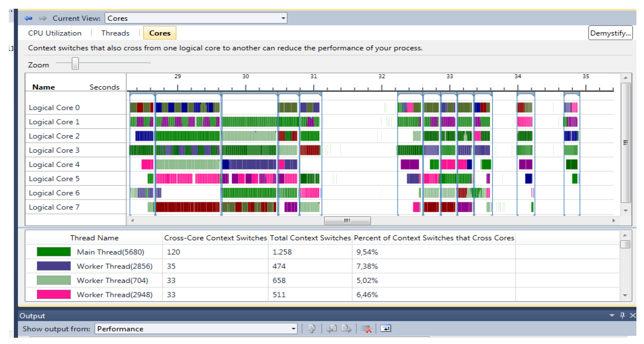The image size is (644, 344).
Task: Click Main Thread(5680) green color swatch
Action: point(54,252)
